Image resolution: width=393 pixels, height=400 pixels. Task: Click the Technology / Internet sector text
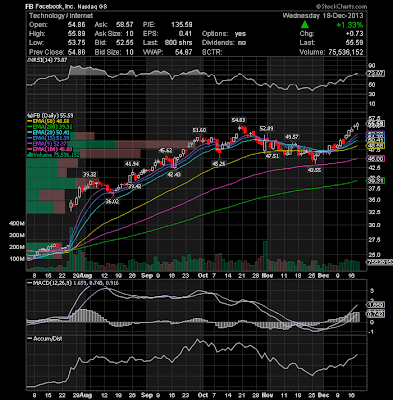point(61,16)
